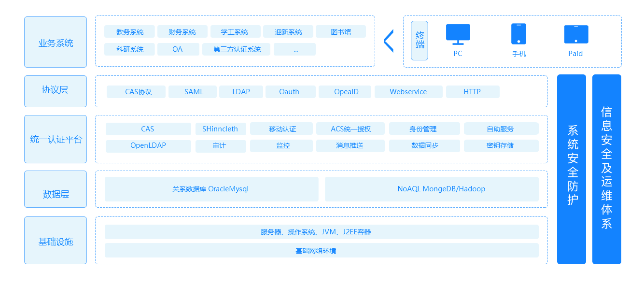Select the 终端 terminal label box

pos(420,41)
